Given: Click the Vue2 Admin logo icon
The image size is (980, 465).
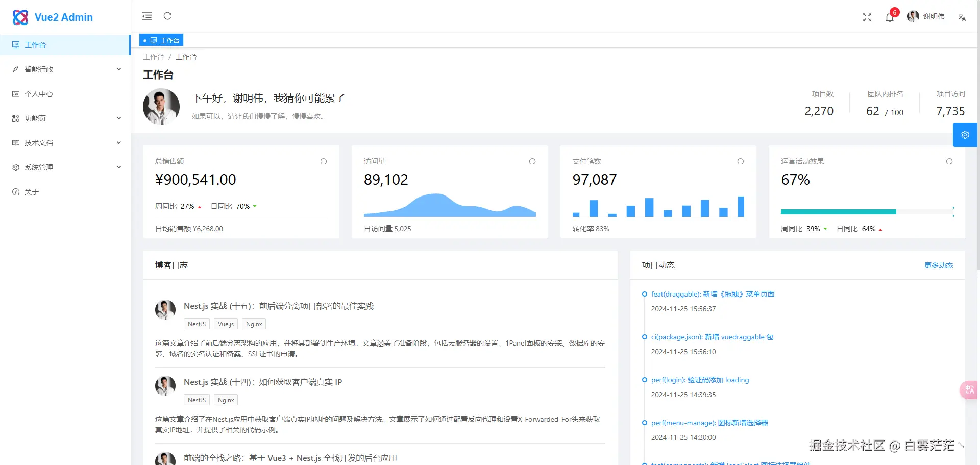Looking at the screenshot, I should 20,17.
